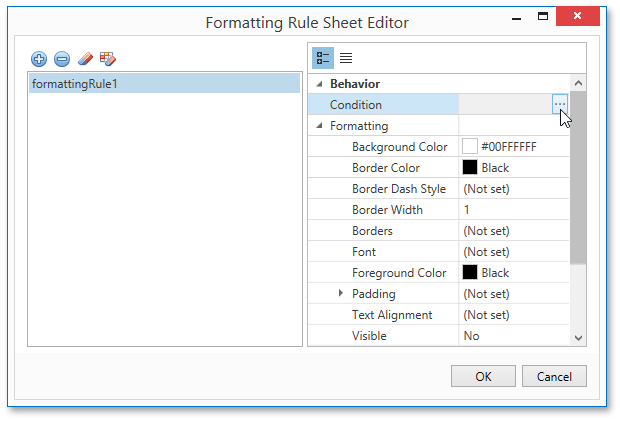Confirm changes with OK button
The image size is (620, 421).
coord(483,376)
